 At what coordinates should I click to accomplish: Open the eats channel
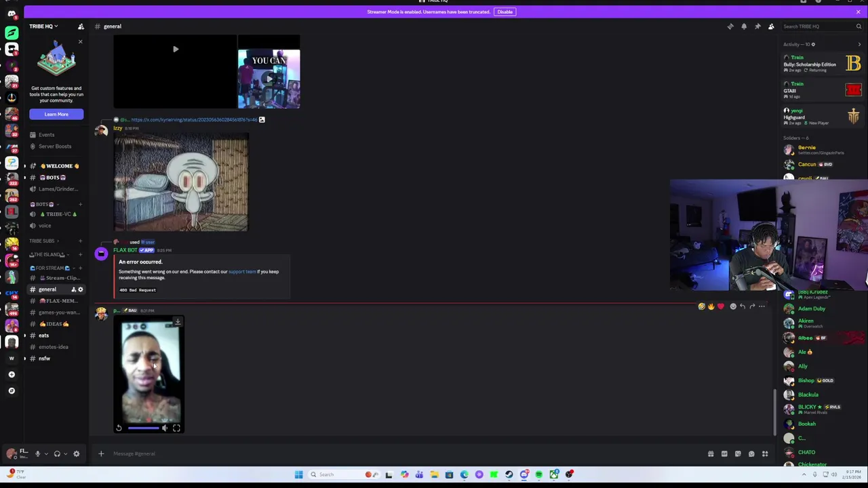pos(56,335)
